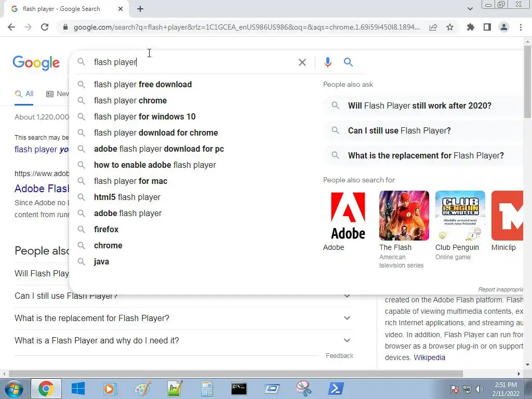The image size is (532, 399).
Task: Choose suggestion 'chrome'
Action: tap(195, 246)
